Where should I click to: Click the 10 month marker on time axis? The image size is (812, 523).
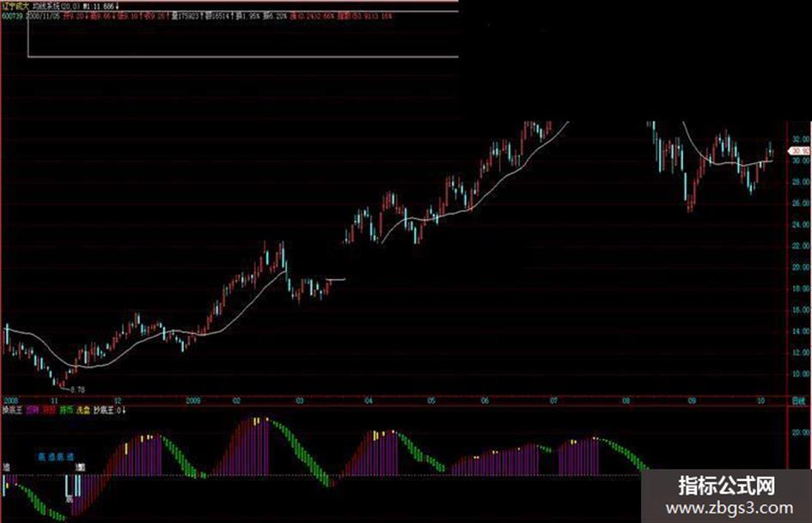(x=760, y=401)
